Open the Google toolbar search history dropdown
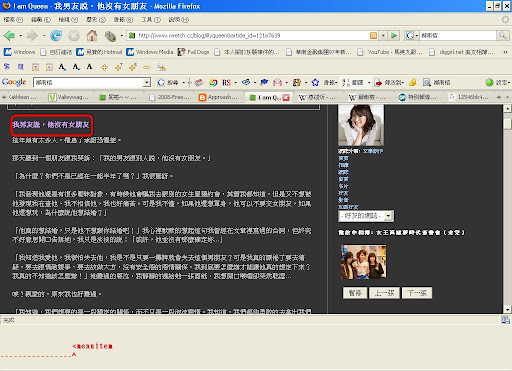 coord(147,82)
